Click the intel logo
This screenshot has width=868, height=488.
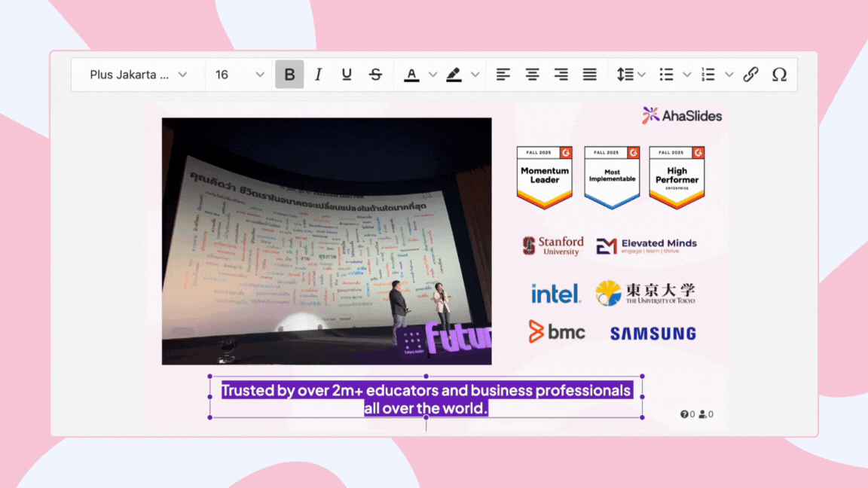coord(556,294)
